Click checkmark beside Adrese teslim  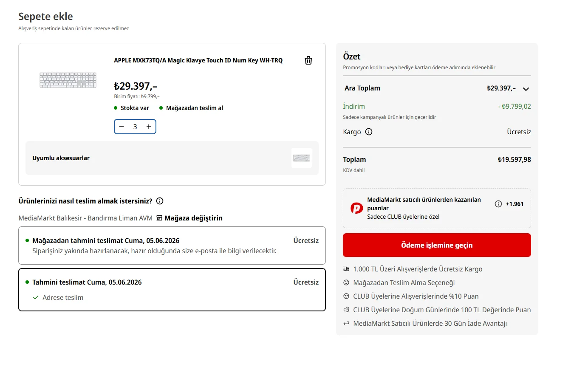point(36,297)
